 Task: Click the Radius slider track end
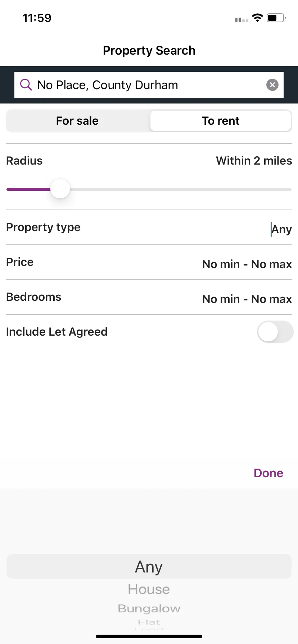point(289,189)
